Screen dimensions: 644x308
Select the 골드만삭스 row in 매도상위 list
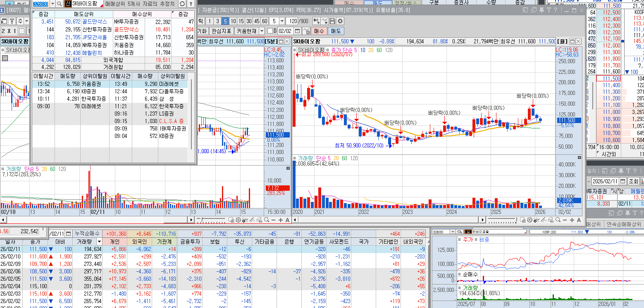click(x=72, y=21)
